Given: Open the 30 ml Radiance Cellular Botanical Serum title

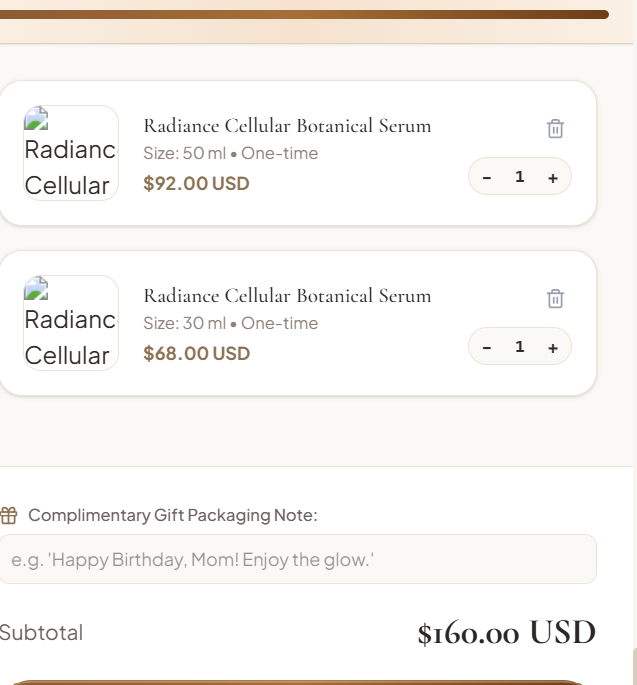Looking at the screenshot, I should tap(287, 296).
